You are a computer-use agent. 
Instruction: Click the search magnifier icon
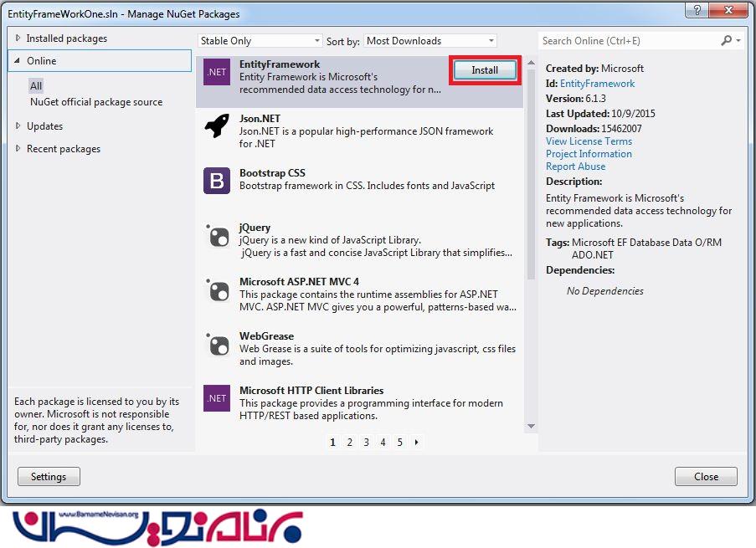(726, 40)
